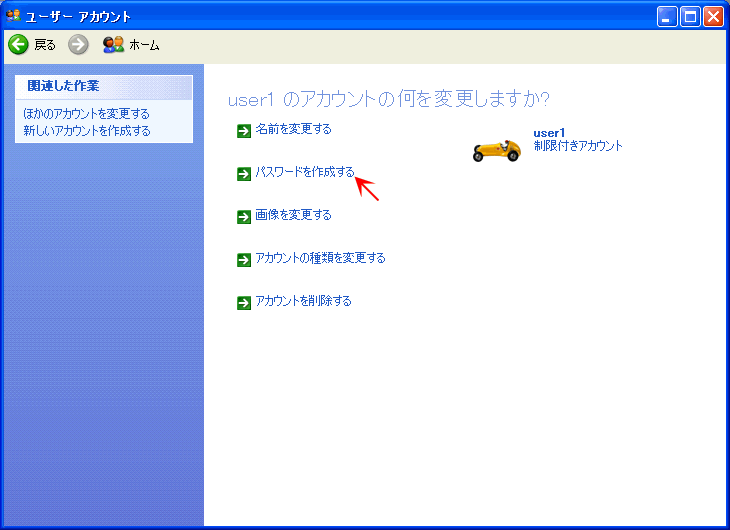Click the green arrow beside パスワードを作成する
Image resolution: width=730 pixels, height=530 pixels.
244,174
